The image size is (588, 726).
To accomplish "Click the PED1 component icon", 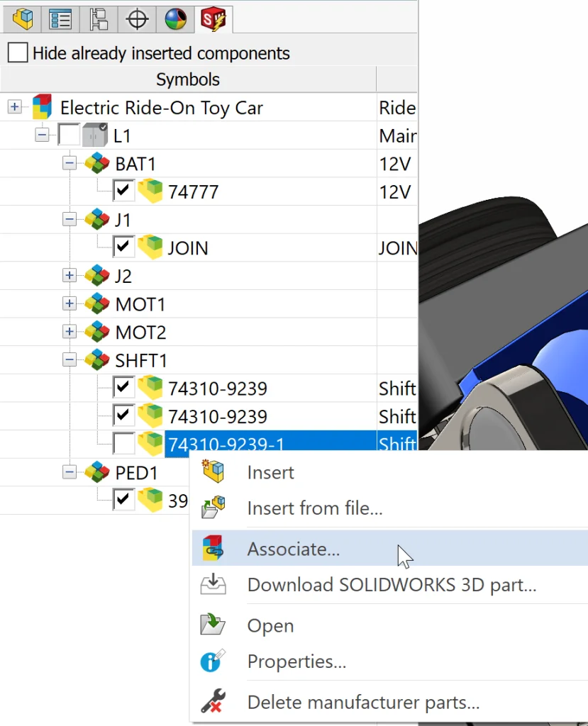I will tap(97, 472).
